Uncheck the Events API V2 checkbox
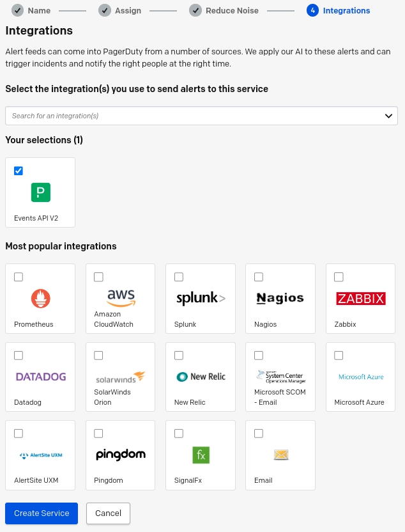405x532 pixels. (19, 171)
